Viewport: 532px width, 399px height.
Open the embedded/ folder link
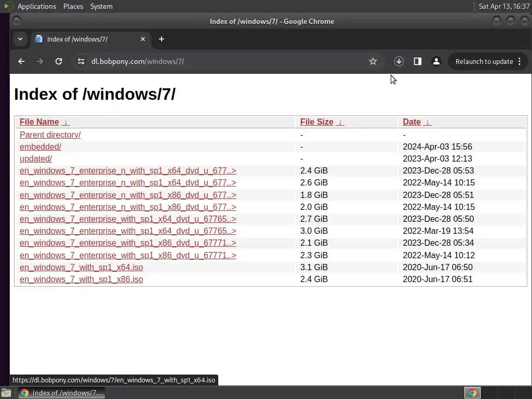(41, 147)
